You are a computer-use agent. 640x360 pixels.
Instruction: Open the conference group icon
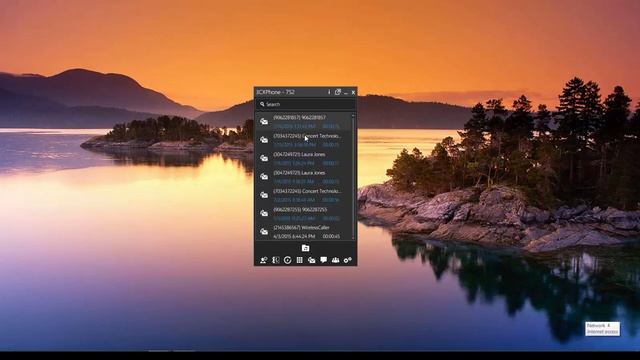pyautogui.click(x=336, y=260)
